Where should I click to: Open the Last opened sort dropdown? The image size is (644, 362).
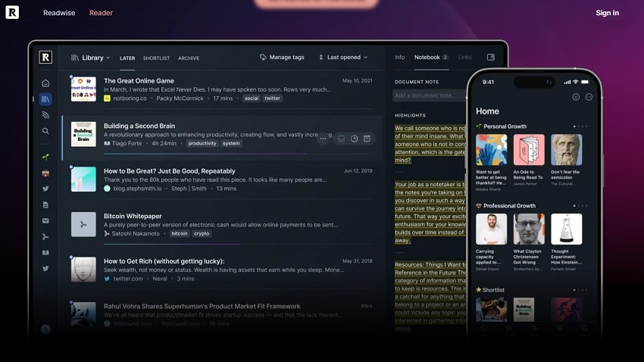[x=343, y=57]
